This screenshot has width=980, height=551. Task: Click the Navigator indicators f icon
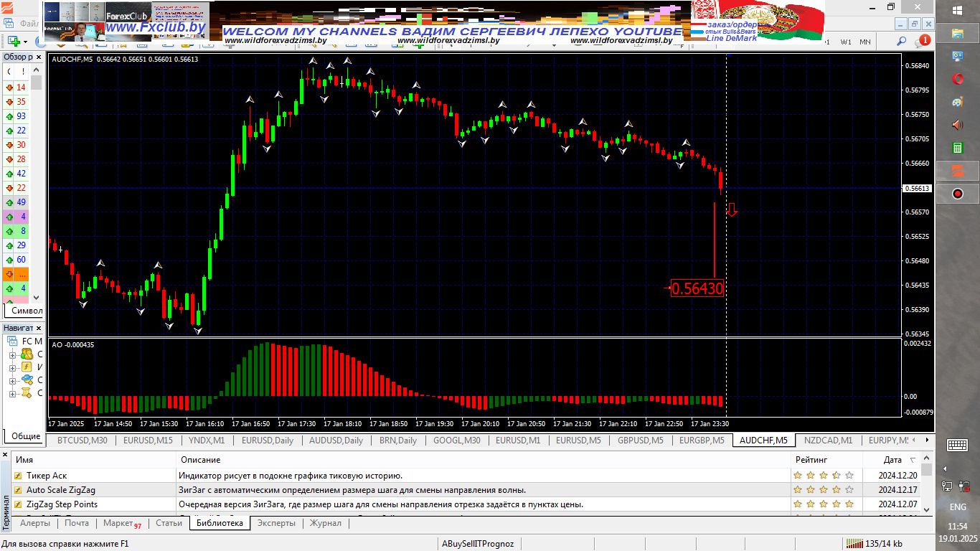pos(27,367)
